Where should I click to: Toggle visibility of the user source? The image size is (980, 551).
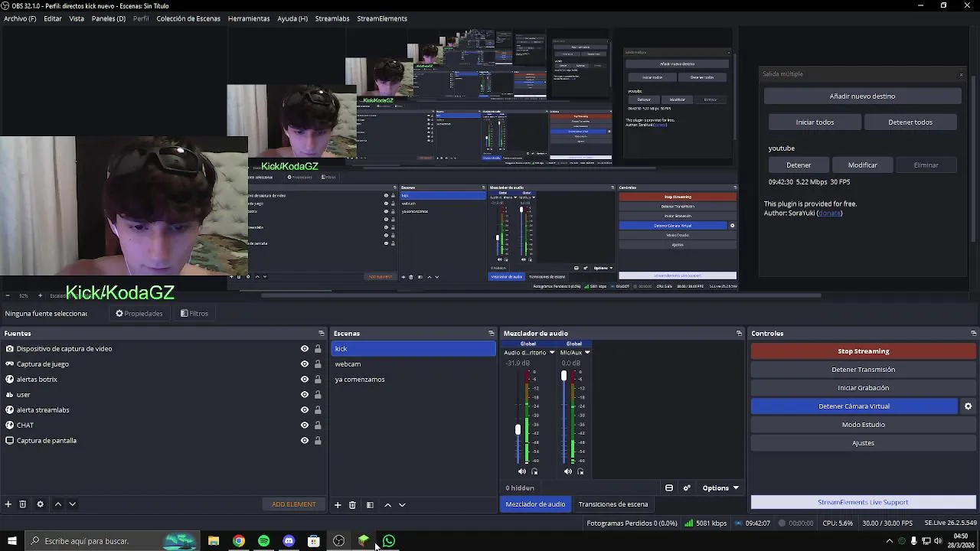click(x=305, y=395)
